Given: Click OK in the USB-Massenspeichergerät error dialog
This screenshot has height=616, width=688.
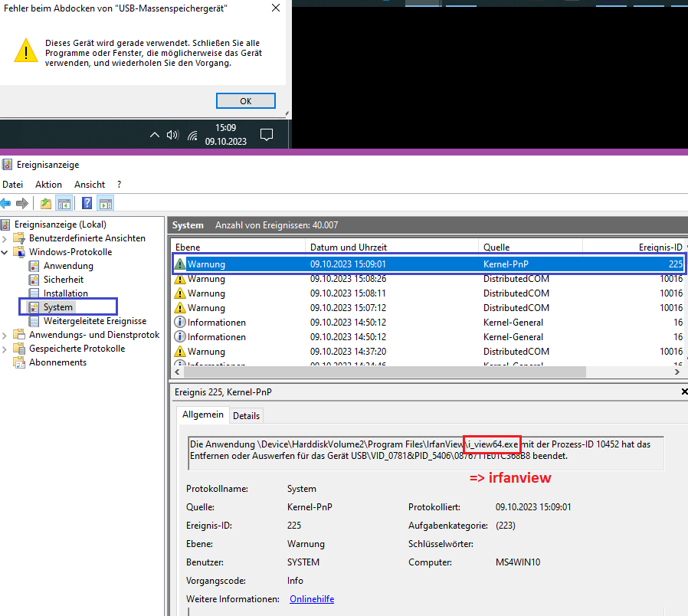Looking at the screenshot, I should coord(245,100).
